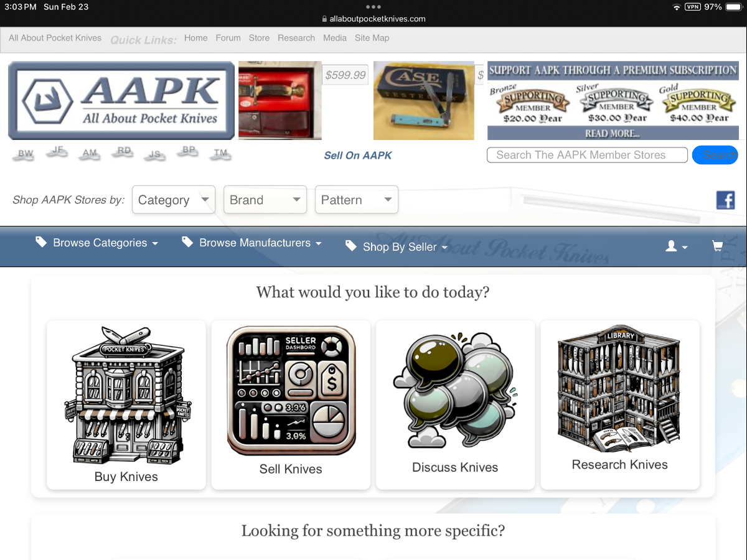Click the Sell On AAPK link
Image resolution: width=747 pixels, height=560 pixels.
point(358,156)
